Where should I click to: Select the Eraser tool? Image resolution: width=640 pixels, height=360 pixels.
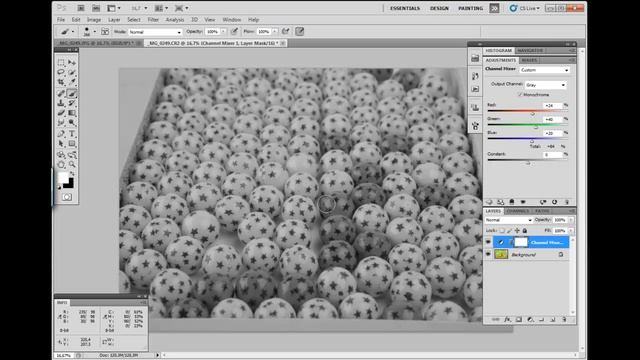[61, 113]
